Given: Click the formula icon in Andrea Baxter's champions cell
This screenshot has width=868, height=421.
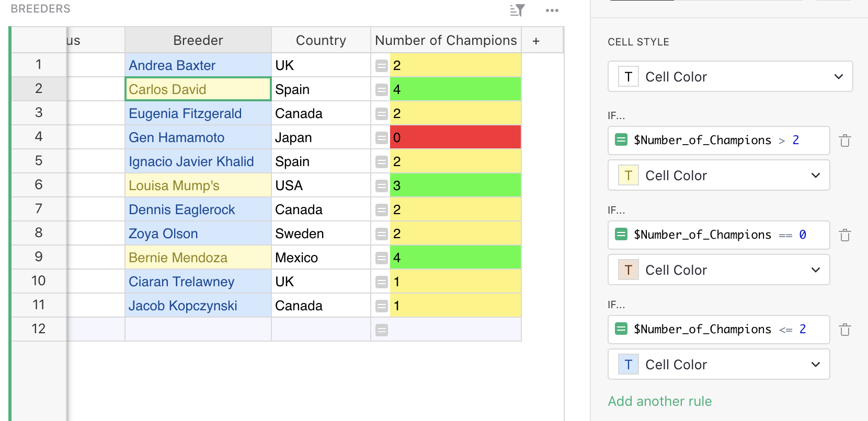Looking at the screenshot, I should [382, 66].
